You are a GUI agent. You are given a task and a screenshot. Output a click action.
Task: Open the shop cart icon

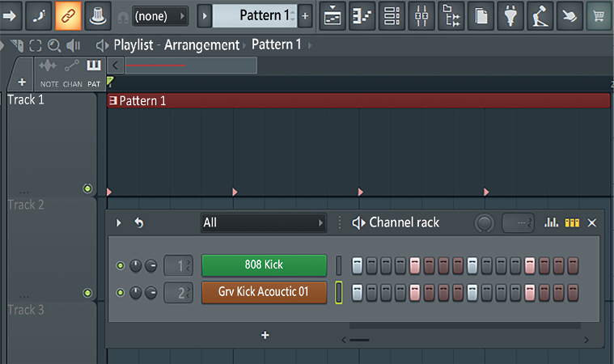599,16
